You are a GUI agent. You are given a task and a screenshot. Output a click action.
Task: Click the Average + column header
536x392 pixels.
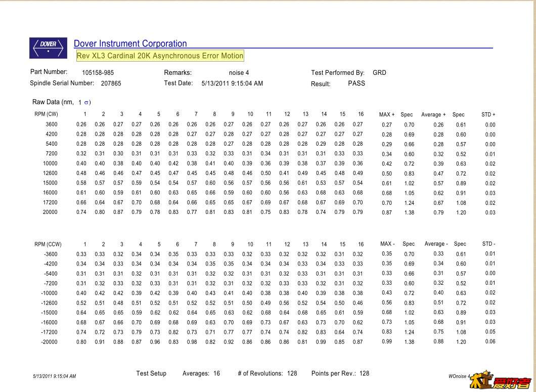click(x=433, y=115)
